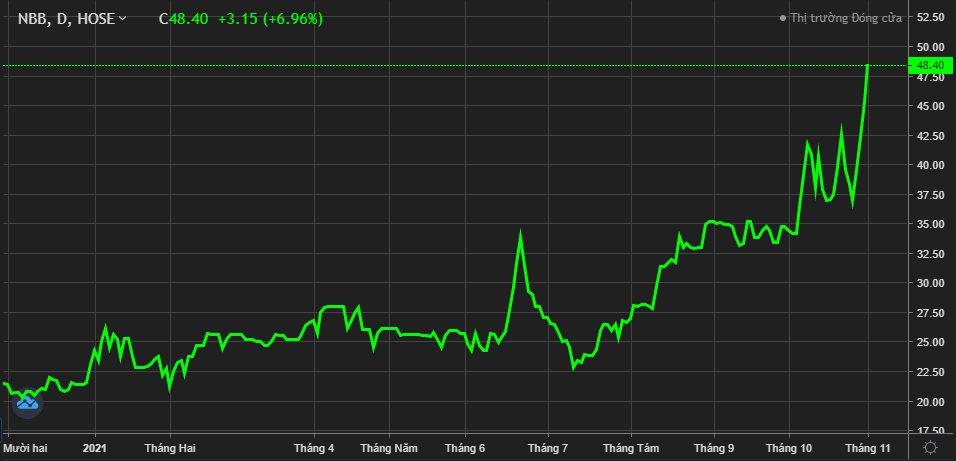Click the change value +3.15 (+6.96%)
This screenshot has height=461, width=956.
tap(271, 19)
